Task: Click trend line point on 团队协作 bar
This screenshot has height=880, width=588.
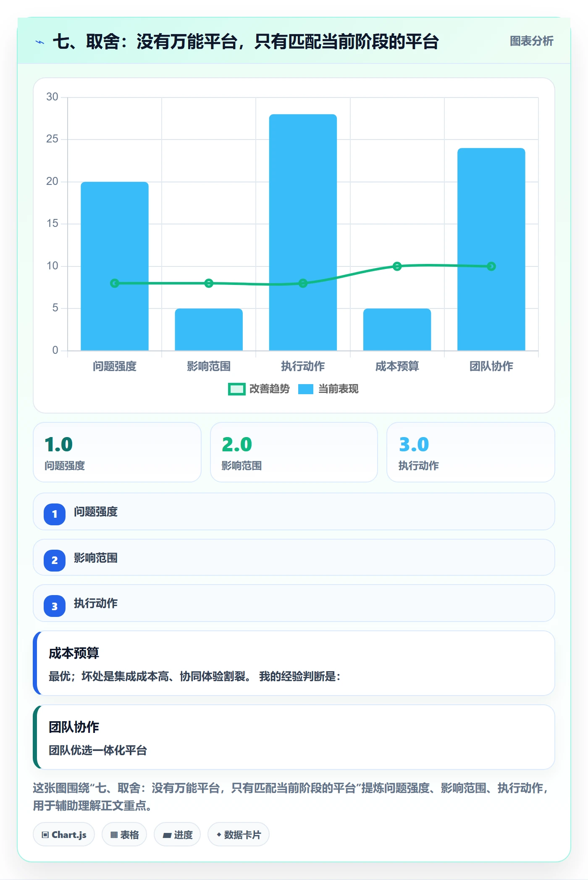Action: coord(491,266)
